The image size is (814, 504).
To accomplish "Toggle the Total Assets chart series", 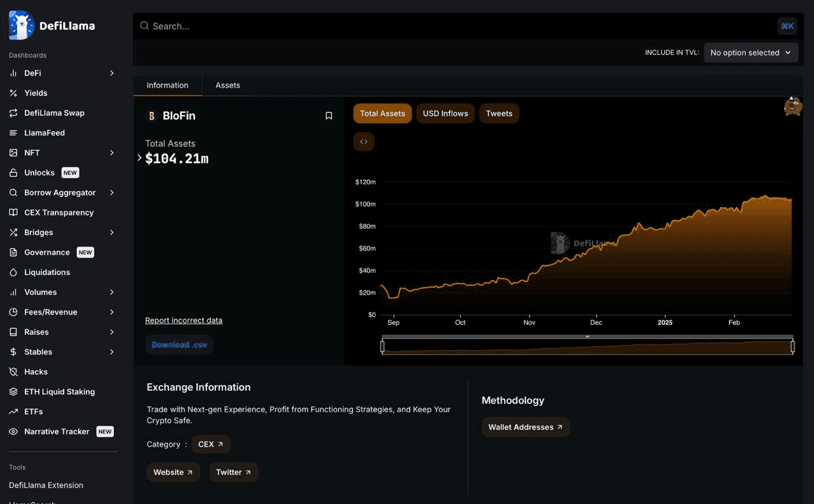I will (382, 114).
